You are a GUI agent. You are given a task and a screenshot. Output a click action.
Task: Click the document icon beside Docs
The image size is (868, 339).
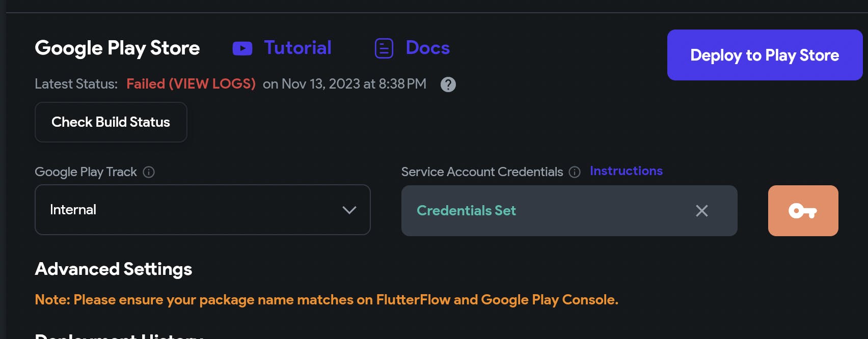[x=384, y=48]
